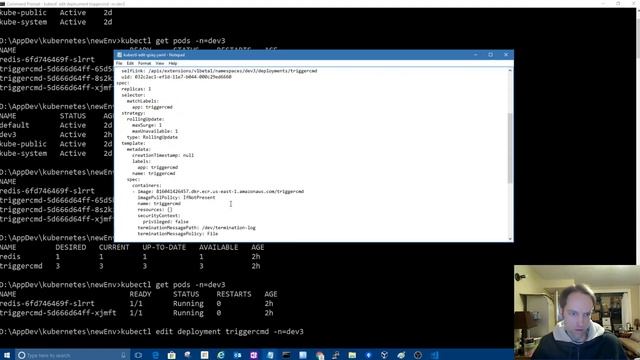Click the amazonaws.com image line
The width and height of the screenshot is (640, 360).
[218, 191]
